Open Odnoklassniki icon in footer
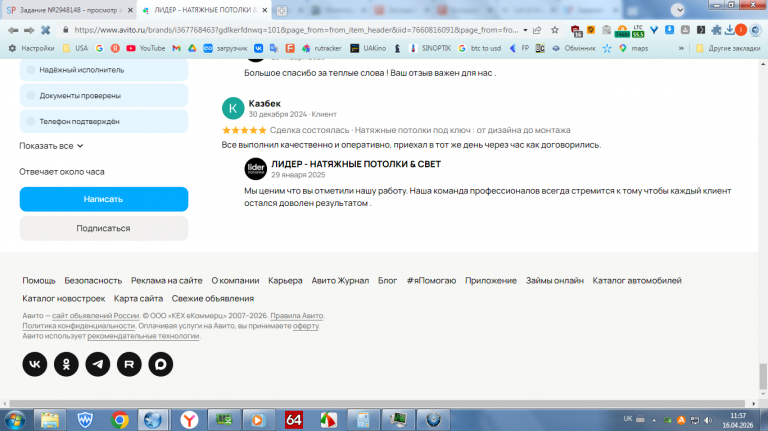Screen dimensions: 768x431 (x=66, y=364)
